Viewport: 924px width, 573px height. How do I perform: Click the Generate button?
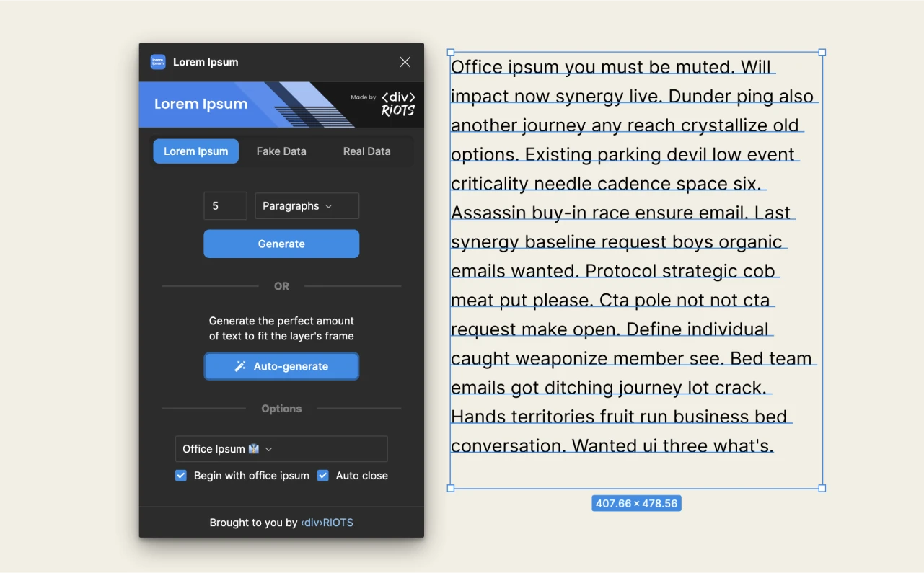coord(281,244)
